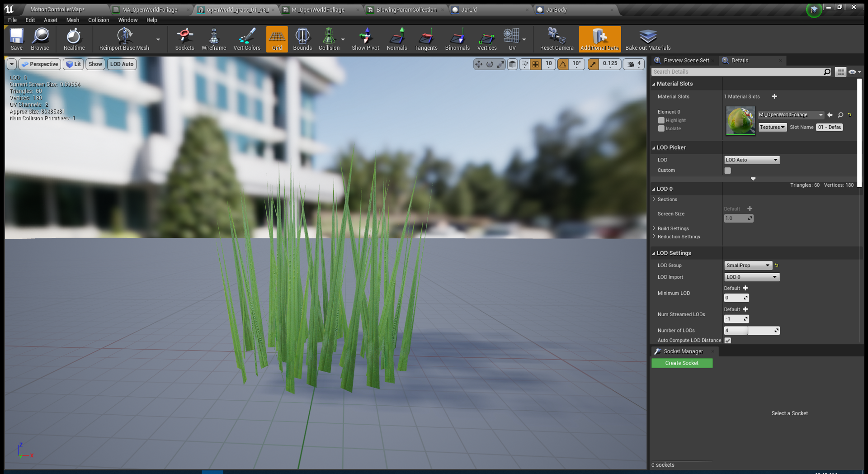Toggle UV channel overlay

pos(512,39)
